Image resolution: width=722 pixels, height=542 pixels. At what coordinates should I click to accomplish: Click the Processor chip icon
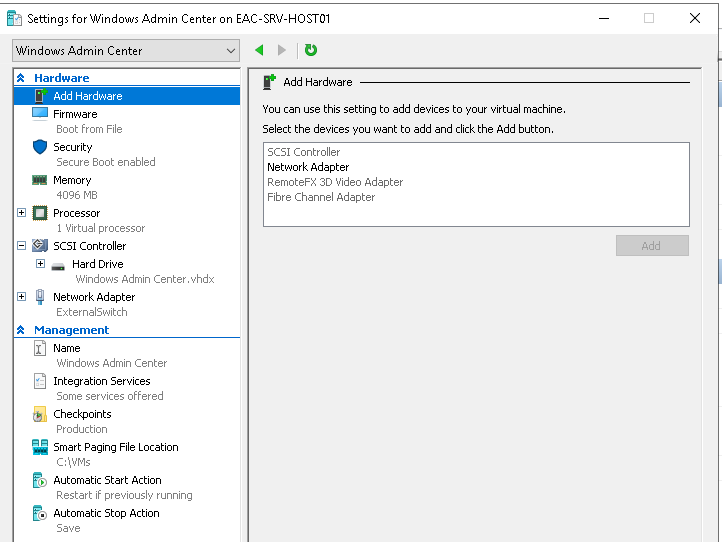pyautogui.click(x=40, y=213)
